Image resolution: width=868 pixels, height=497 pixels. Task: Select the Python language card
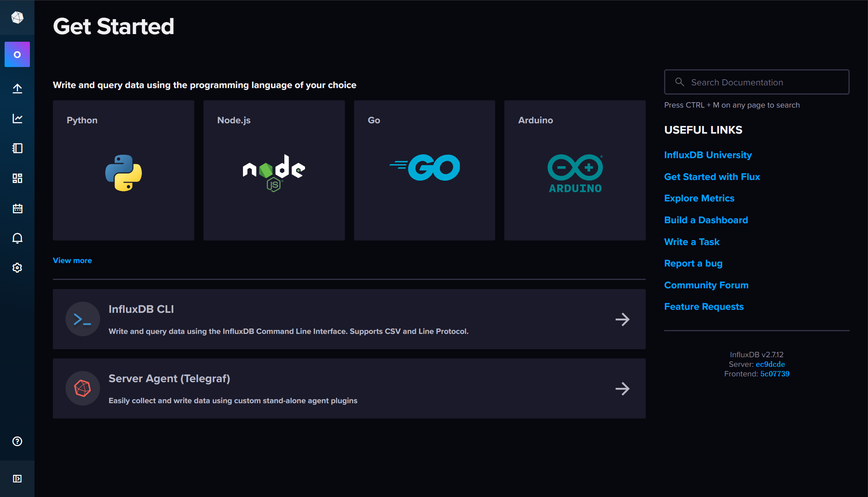(123, 170)
